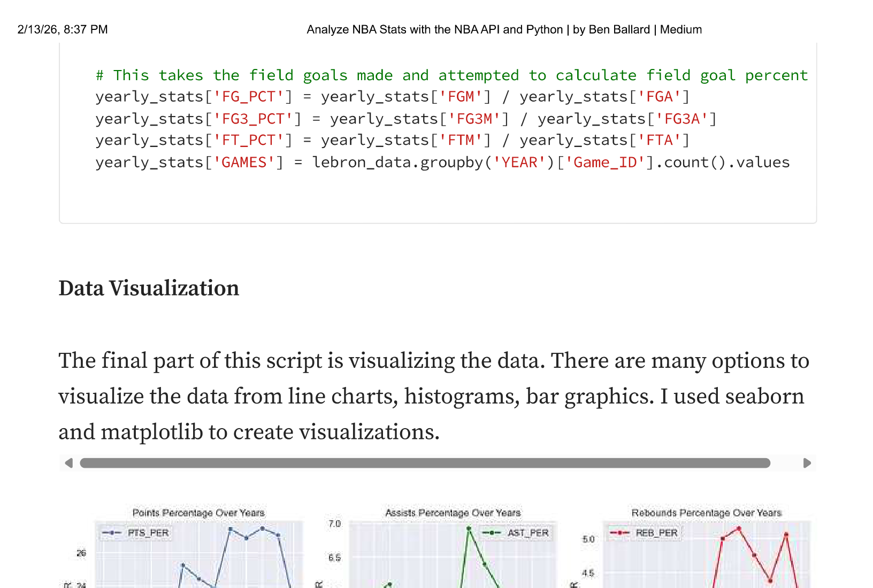Click the AST_PER legend marker
The height and width of the screenshot is (588, 873).
(x=491, y=533)
